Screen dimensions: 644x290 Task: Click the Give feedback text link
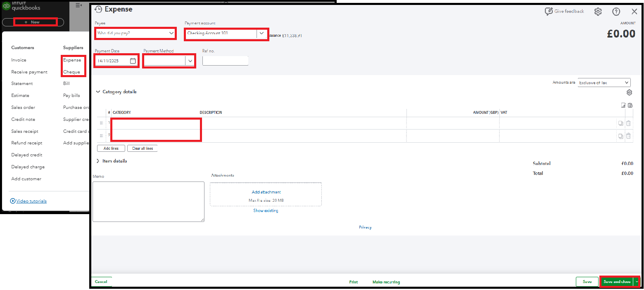pos(569,11)
